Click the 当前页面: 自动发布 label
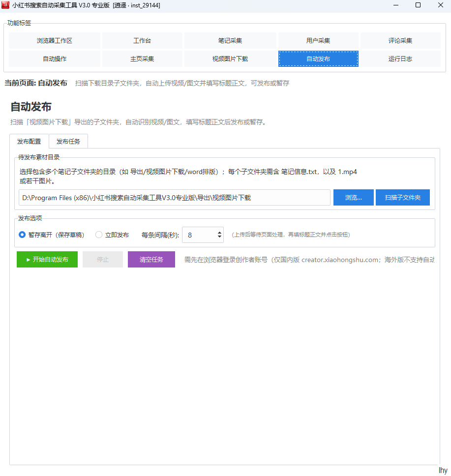 tap(36, 83)
